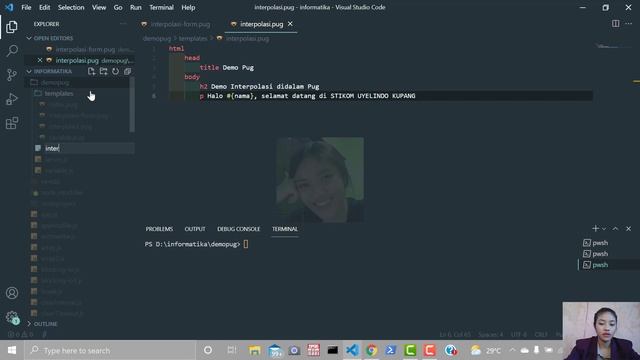The width and height of the screenshot is (640, 360).
Task: Click the explorer tree vertical scrollbar
Action: [132, 104]
